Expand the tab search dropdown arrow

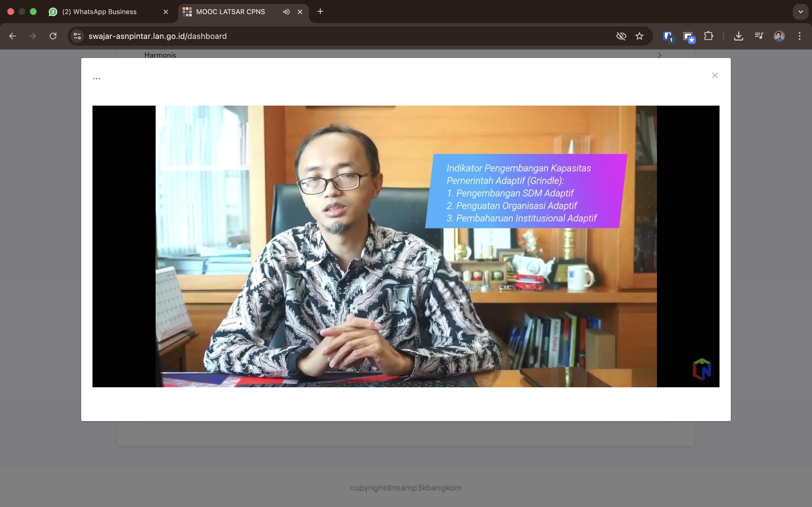point(801,12)
